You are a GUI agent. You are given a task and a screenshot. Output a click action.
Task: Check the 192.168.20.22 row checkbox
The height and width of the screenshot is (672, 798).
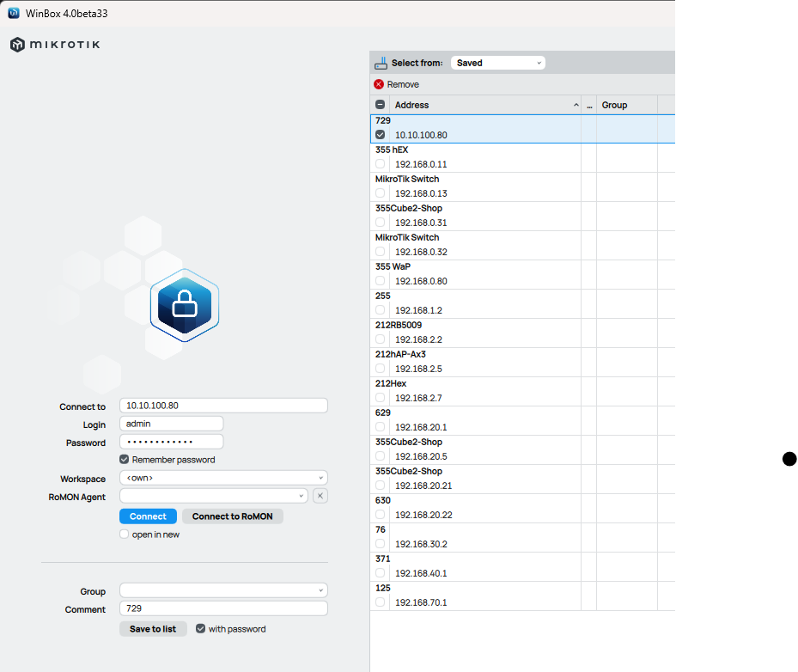(381, 515)
